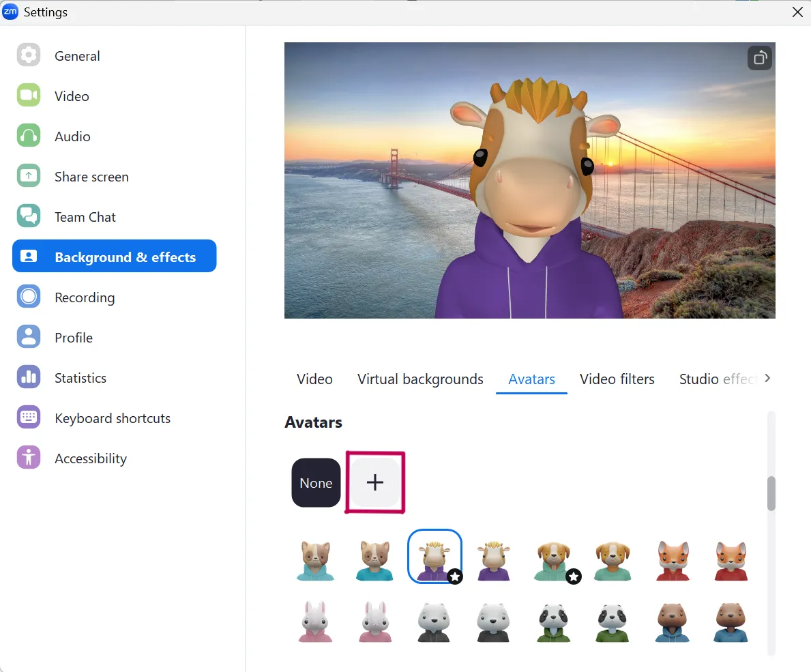Select Team Chat settings

pos(85,217)
